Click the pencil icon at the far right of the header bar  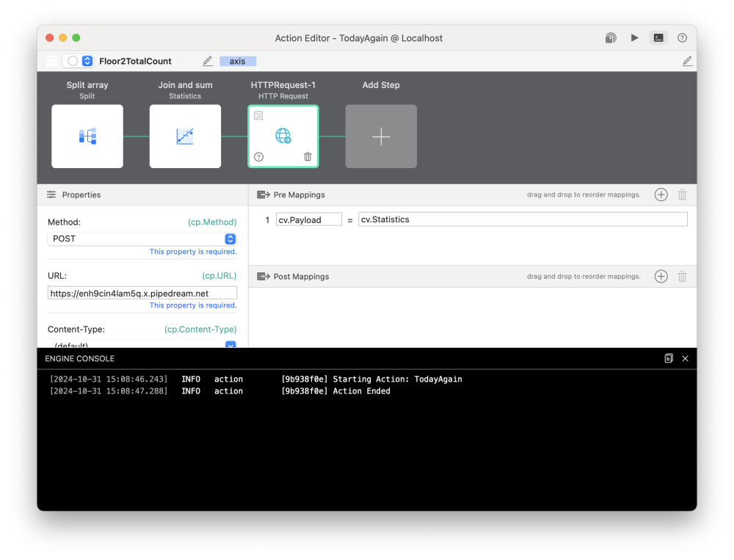[687, 62]
